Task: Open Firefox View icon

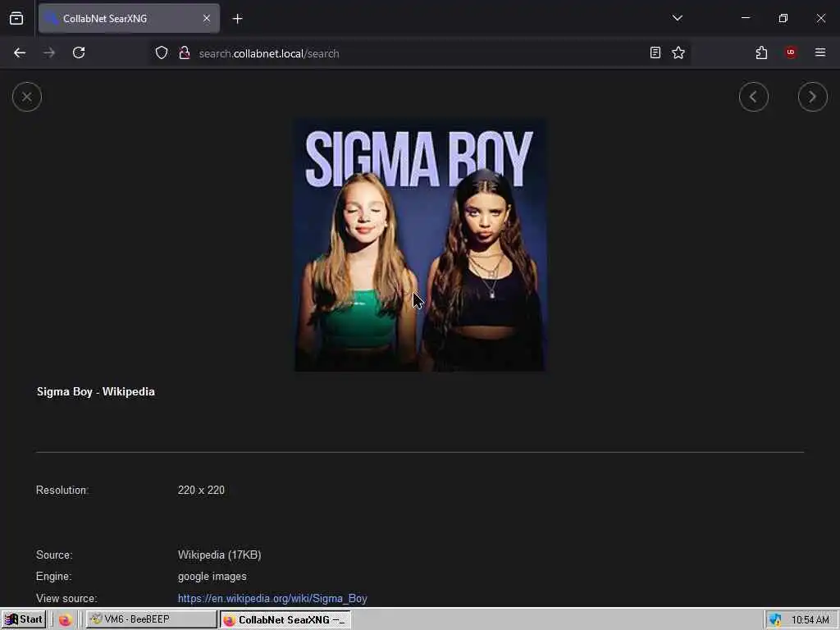Action: (x=16, y=19)
